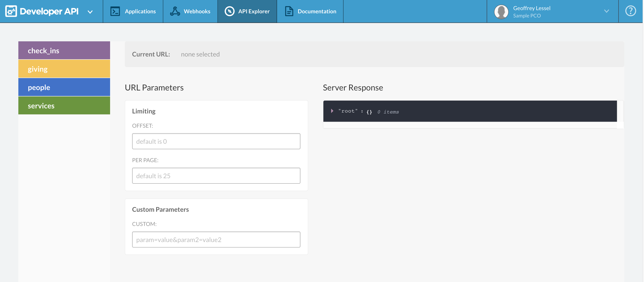
Task: Click the CUSTOM parameters input field
Action: pyautogui.click(x=216, y=240)
